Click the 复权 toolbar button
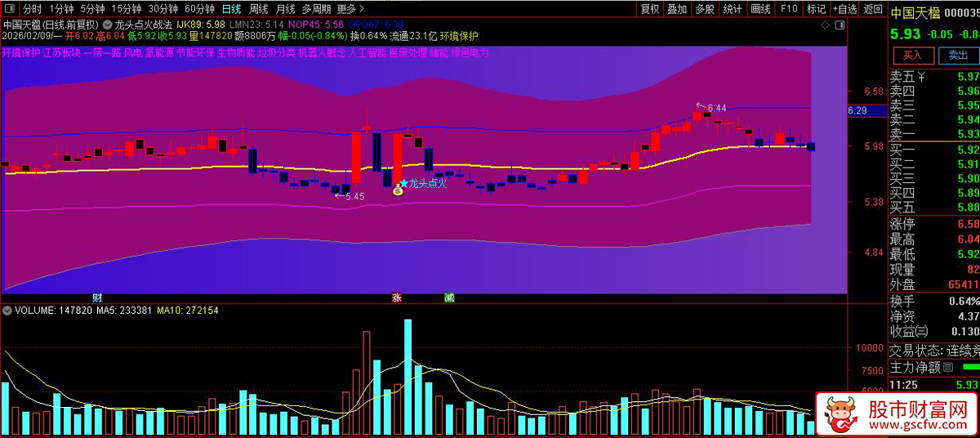This screenshot has height=438, width=980. [x=650, y=9]
